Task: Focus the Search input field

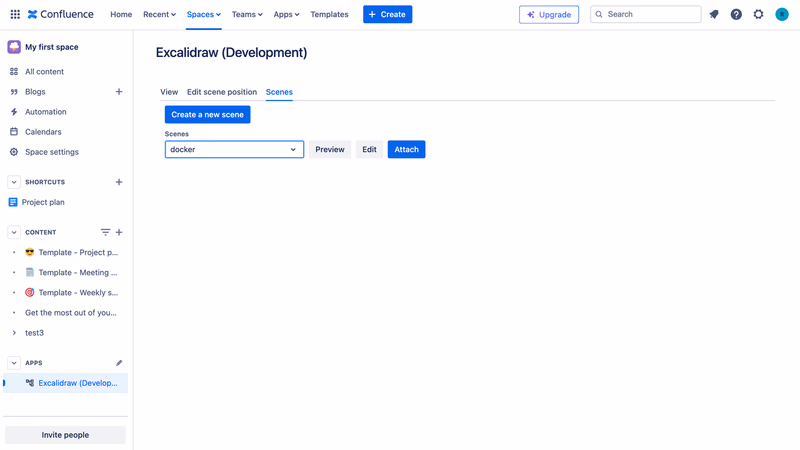Action: [646, 14]
